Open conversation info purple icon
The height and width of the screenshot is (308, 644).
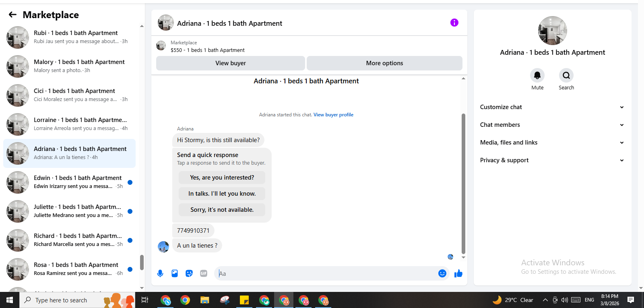point(454,23)
